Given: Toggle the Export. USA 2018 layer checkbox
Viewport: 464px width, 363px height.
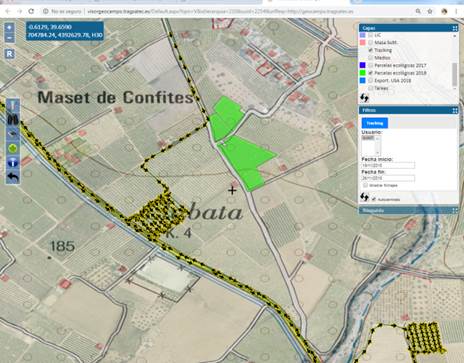Looking at the screenshot, I should point(370,81).
